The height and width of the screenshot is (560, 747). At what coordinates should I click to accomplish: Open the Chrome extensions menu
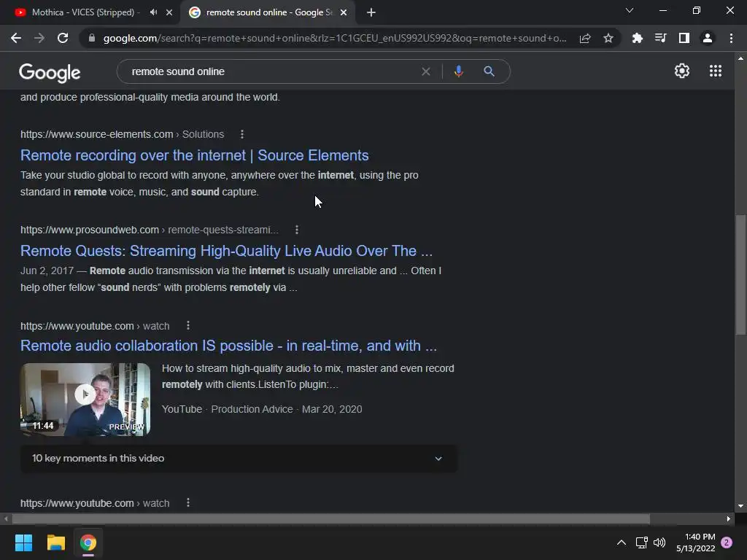[637, 38]
